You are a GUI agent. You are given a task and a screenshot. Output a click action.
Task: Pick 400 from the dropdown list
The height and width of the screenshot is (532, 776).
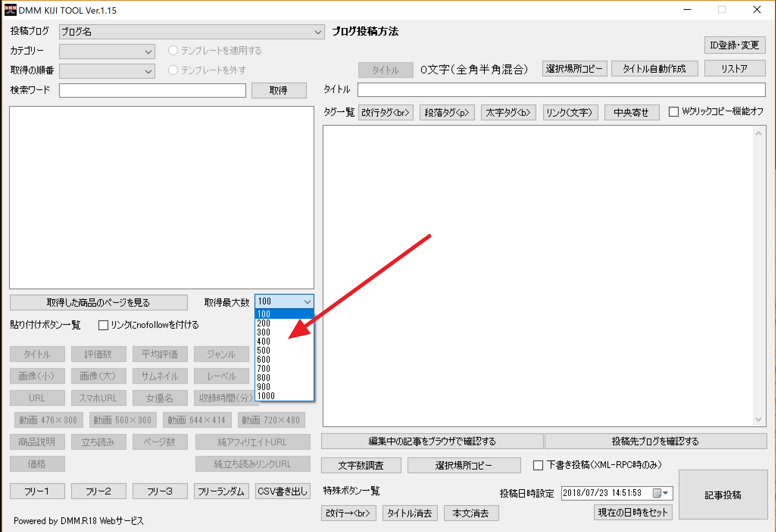pyautogui.click(x=284, y=342)
